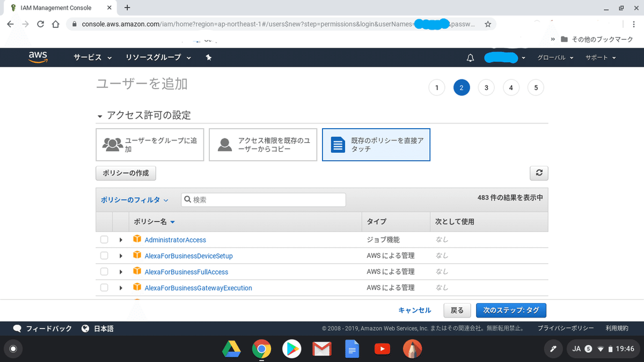Click the refresh policies icon button
The height and width of the screenshot is (362, 644).
click(x=539, y=173)
